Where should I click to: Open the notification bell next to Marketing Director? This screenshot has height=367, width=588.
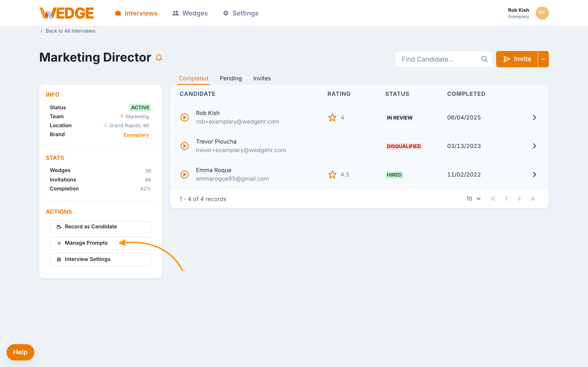tap(159, 57)
